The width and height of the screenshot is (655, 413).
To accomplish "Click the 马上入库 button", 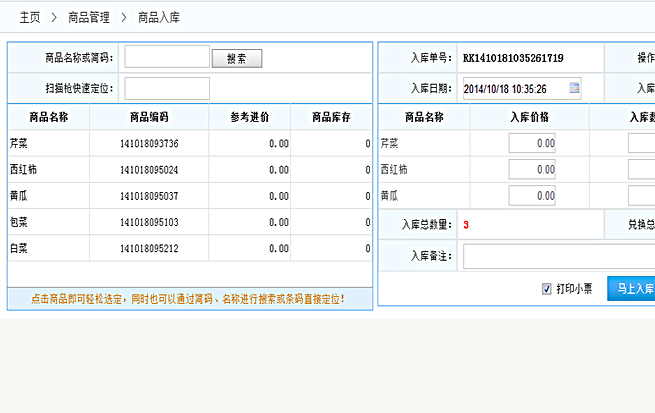I will coord(631,288).
